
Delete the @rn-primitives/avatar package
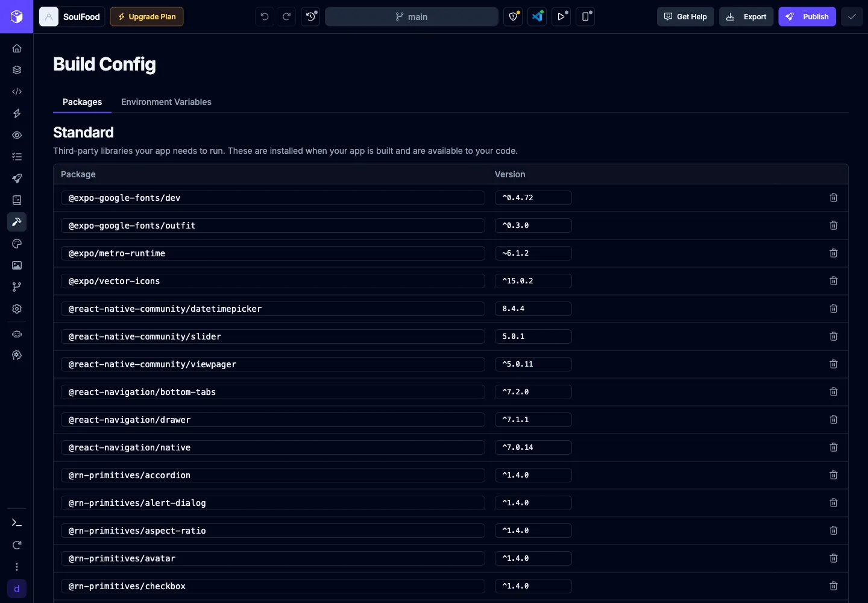click(834, 558)
